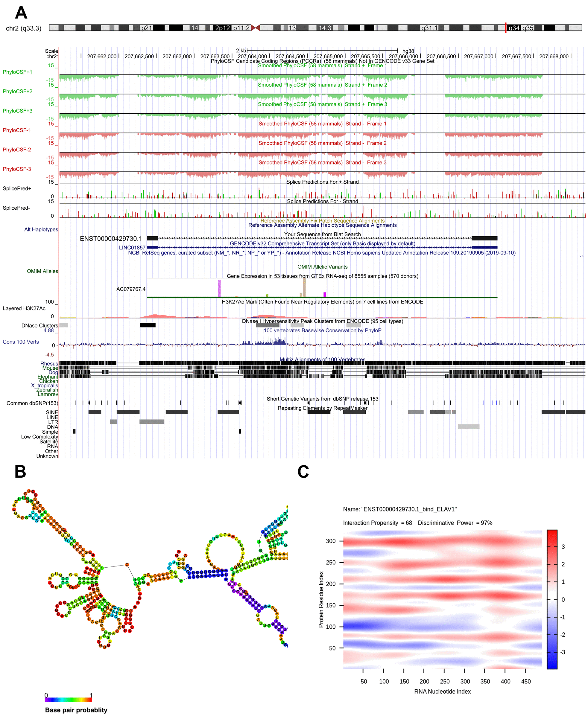Click the p11.2 ideogram band
Image resolution: width=588 pixels, height=716 pixels.
point(241,28)
